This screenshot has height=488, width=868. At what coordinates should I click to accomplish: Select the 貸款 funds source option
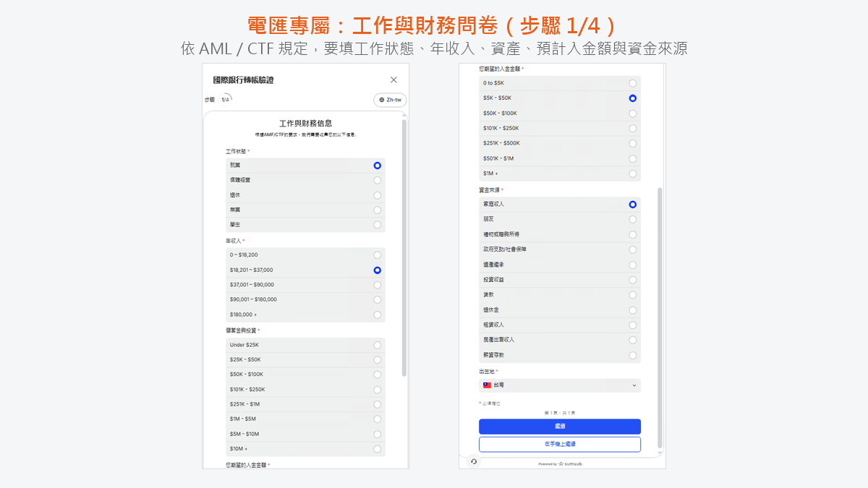point(560,295)
